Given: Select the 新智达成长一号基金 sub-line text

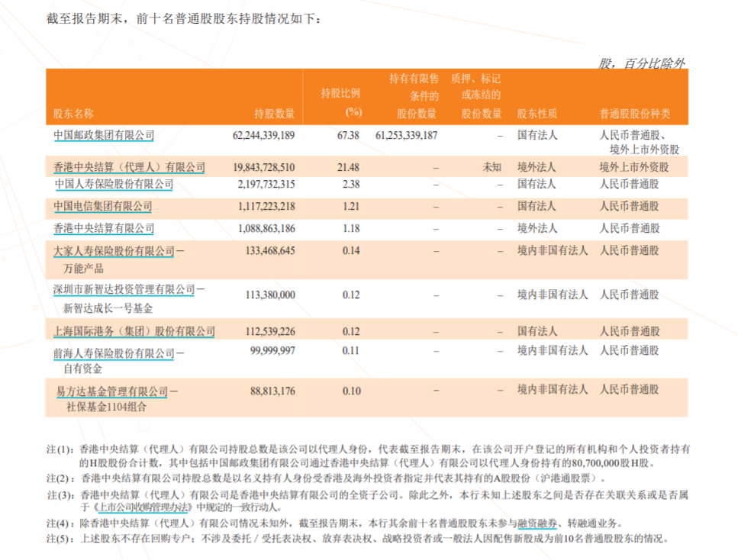Looking at the screenshot, I should pyautogui.click(x=108, y=308).
